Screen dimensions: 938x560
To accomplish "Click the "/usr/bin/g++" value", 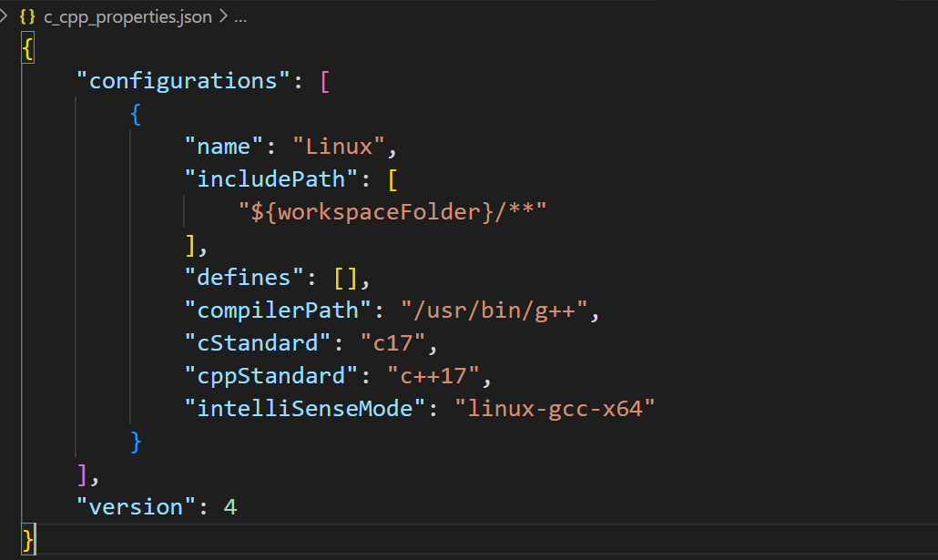I will (x=494, y=311).
